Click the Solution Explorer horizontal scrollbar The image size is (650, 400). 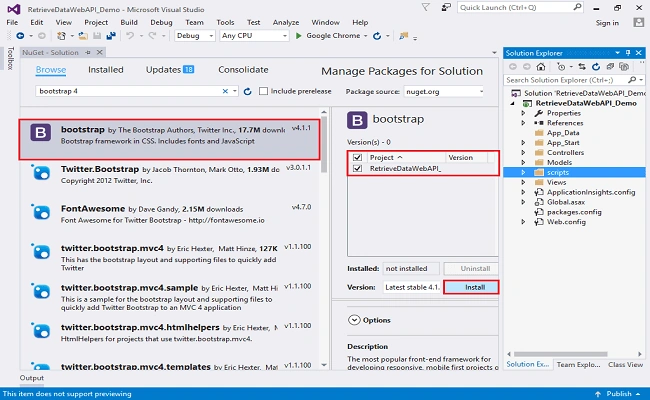point(560,354)
